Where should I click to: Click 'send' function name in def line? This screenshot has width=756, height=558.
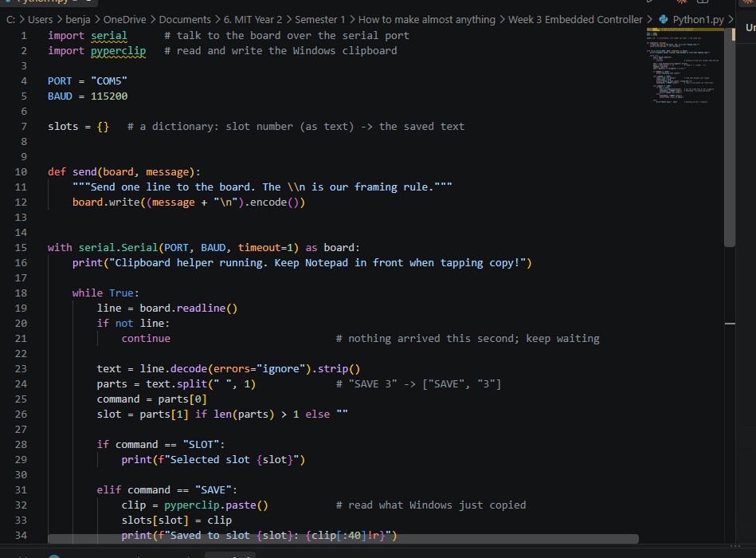[x=84, y=171]
